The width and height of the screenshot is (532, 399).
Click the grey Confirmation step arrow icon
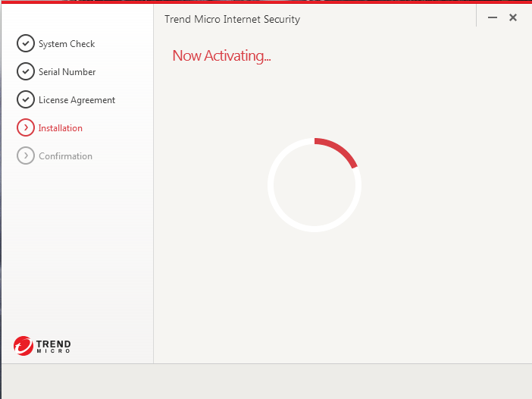tap(26, 156)
